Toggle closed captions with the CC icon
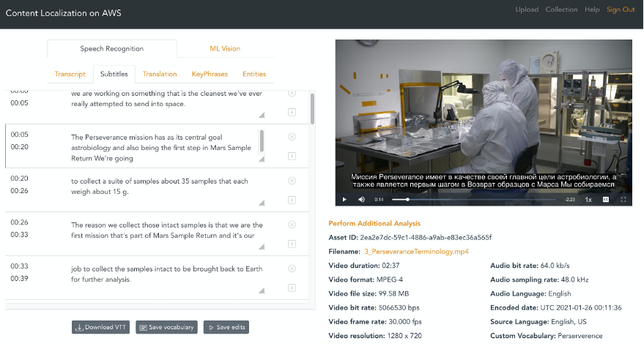 tap(606, 199)
